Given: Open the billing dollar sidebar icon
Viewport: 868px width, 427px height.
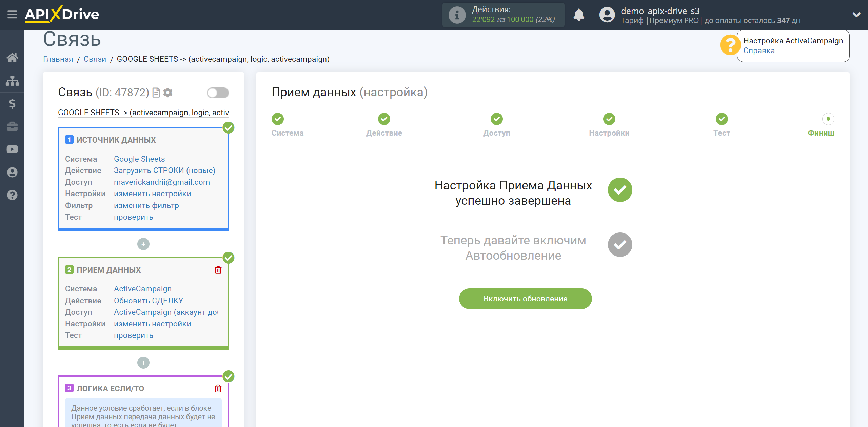Looking at the screenshot, I should tap(12, 103).
